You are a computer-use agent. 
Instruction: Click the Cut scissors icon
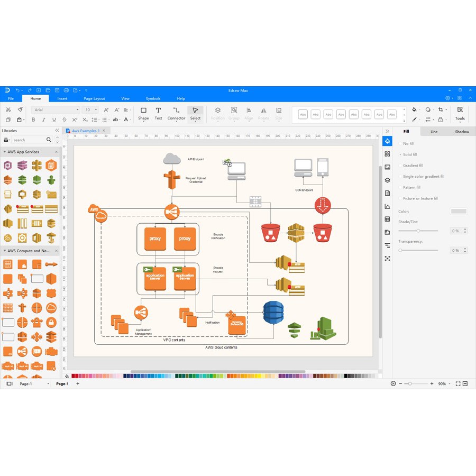8,109
